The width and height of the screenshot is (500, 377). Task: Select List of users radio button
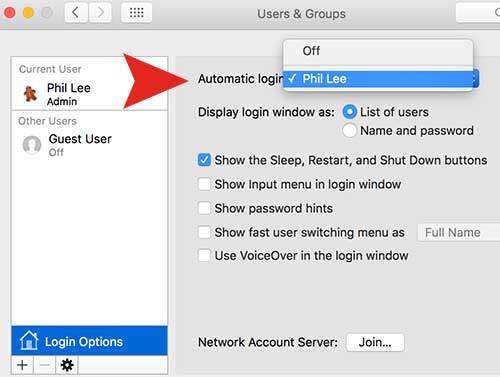[350, 112]
